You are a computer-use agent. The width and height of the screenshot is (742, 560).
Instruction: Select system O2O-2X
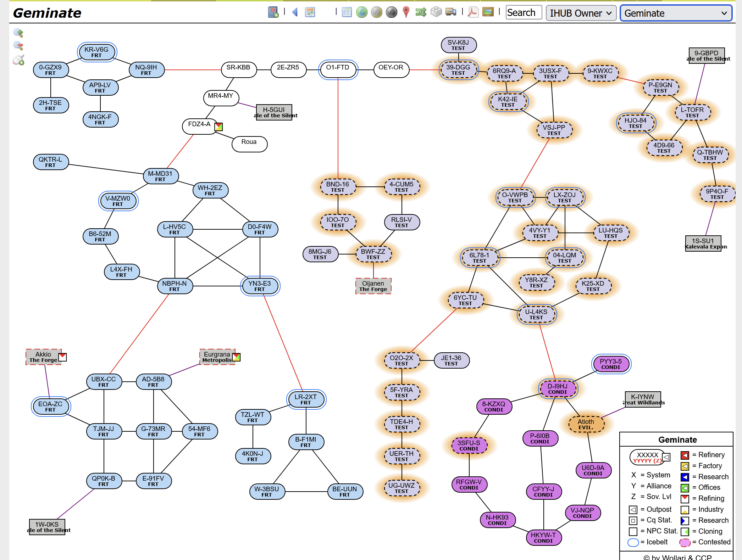tap(402, 360)
